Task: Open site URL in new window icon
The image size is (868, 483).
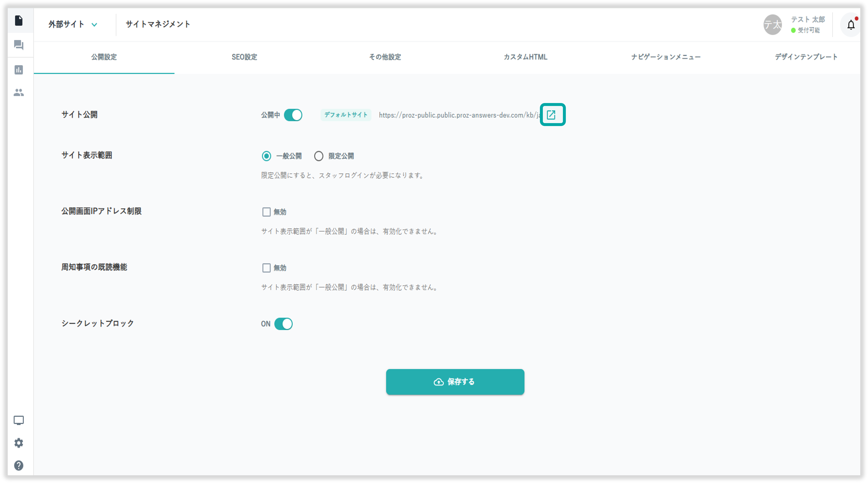Action: [x=552, y=115]
